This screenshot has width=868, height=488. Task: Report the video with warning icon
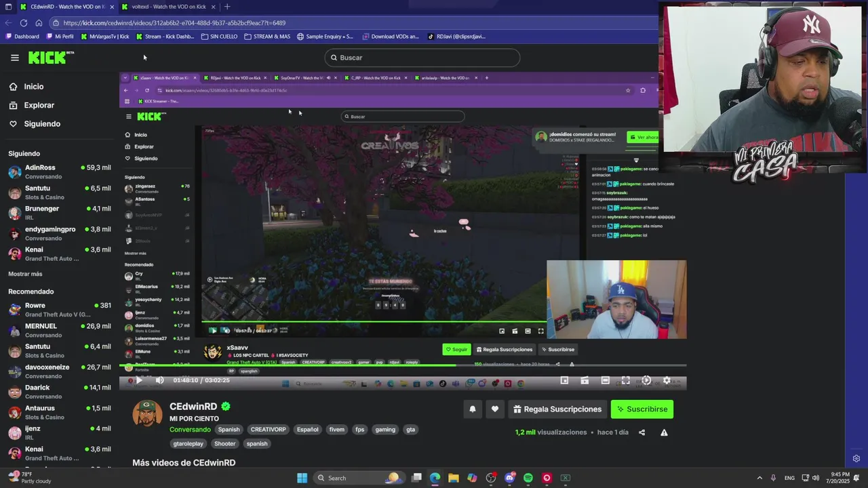[664, 432]
